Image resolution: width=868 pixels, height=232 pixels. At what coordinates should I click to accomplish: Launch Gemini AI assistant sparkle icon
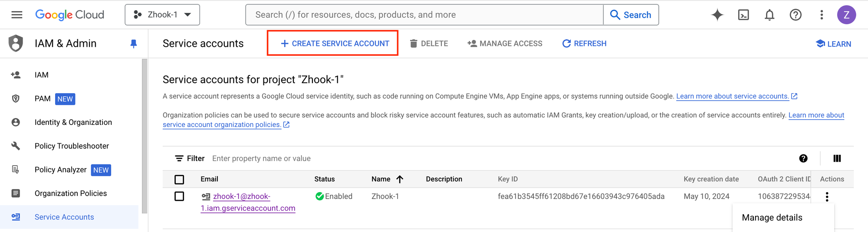click(717, 15)
